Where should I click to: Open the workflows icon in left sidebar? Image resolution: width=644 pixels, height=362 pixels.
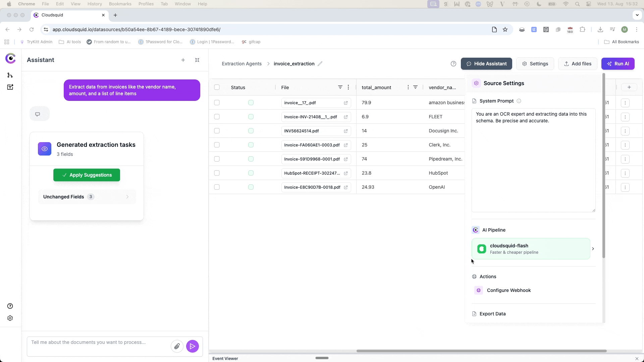click(x=10, y=75)
